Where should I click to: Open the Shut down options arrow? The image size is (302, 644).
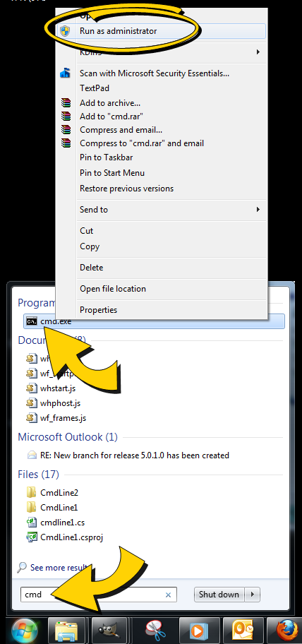[253, 595]
